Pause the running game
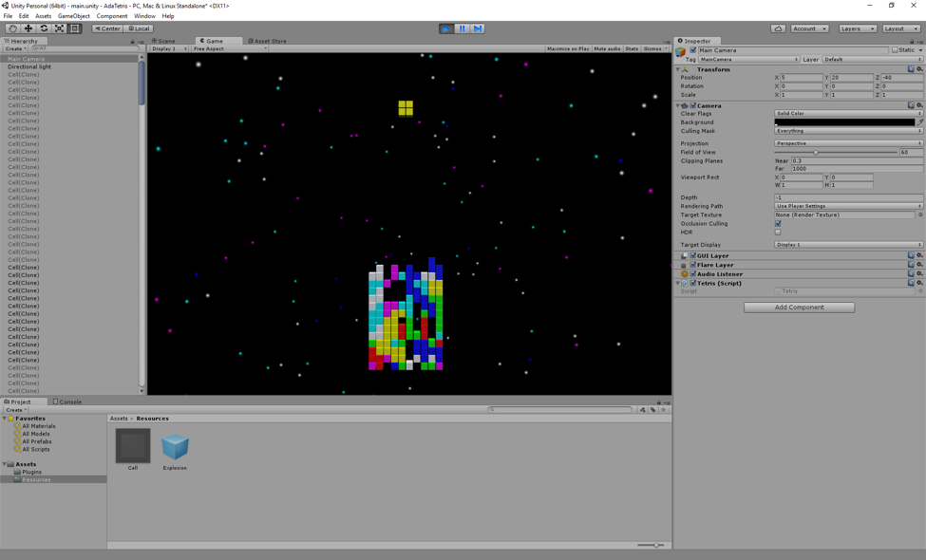 (x=462, y=28)
